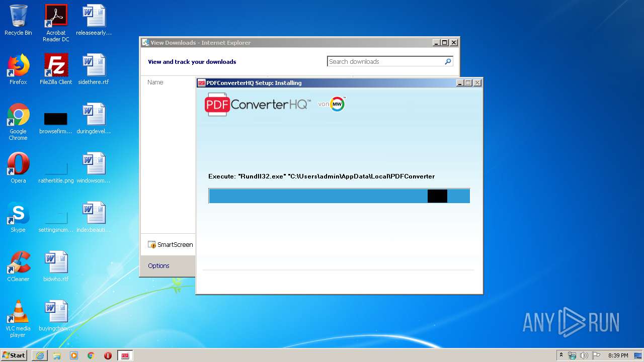Open network tray icon

[572, 355]
